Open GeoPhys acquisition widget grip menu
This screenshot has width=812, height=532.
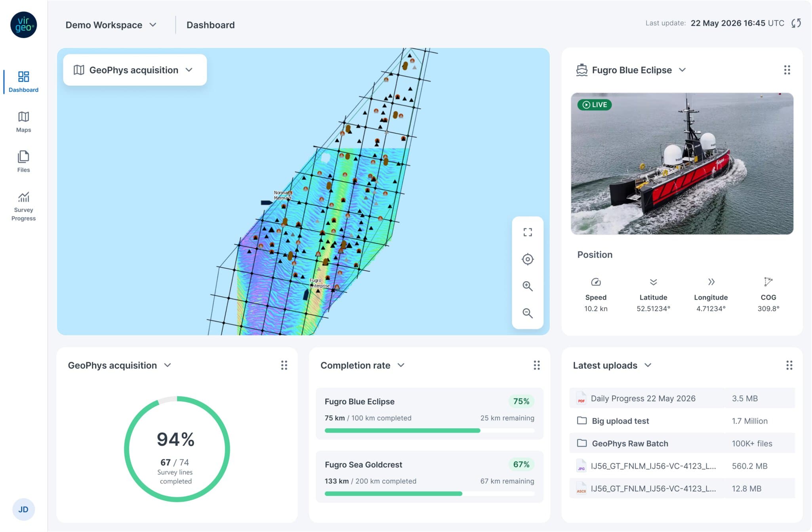[x=284, y=365]
